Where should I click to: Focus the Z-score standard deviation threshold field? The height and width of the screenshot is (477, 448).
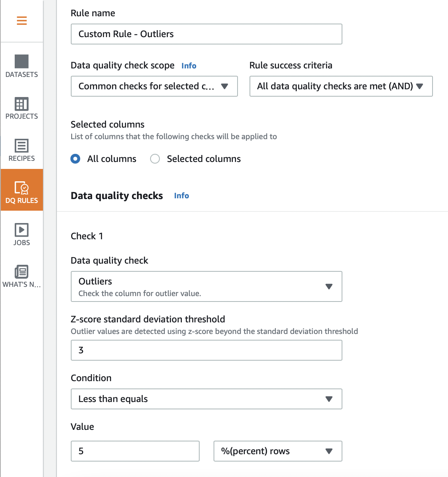[206, 350]
